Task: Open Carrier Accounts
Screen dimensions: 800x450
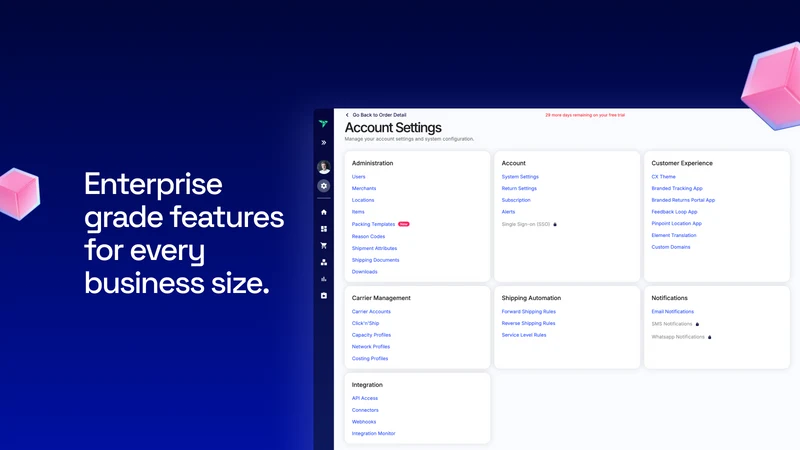Action: 371,311
